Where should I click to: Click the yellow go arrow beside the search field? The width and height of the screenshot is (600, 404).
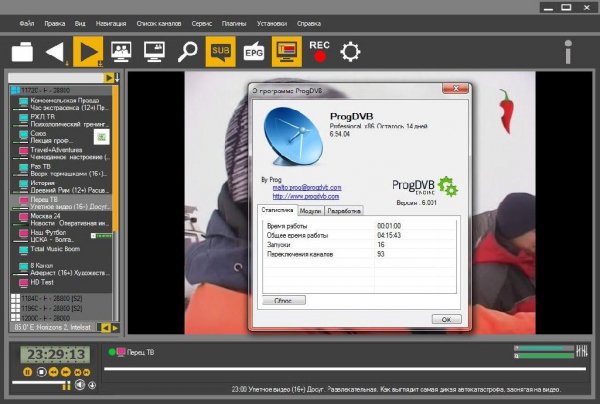(x=109, y=78)
